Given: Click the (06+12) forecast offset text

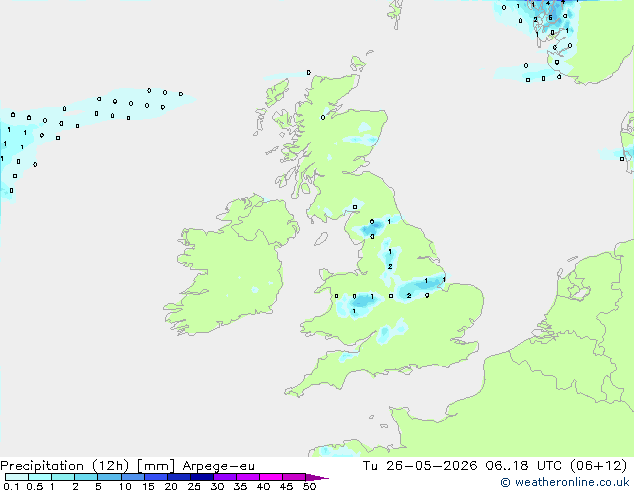Looking at the screenshot, I should click(x=598, y=466).
